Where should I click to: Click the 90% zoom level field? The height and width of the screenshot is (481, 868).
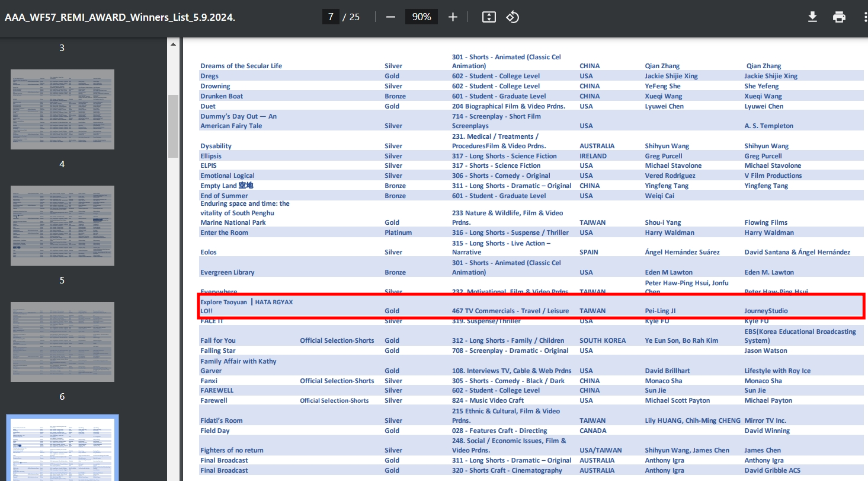point(421,17)
